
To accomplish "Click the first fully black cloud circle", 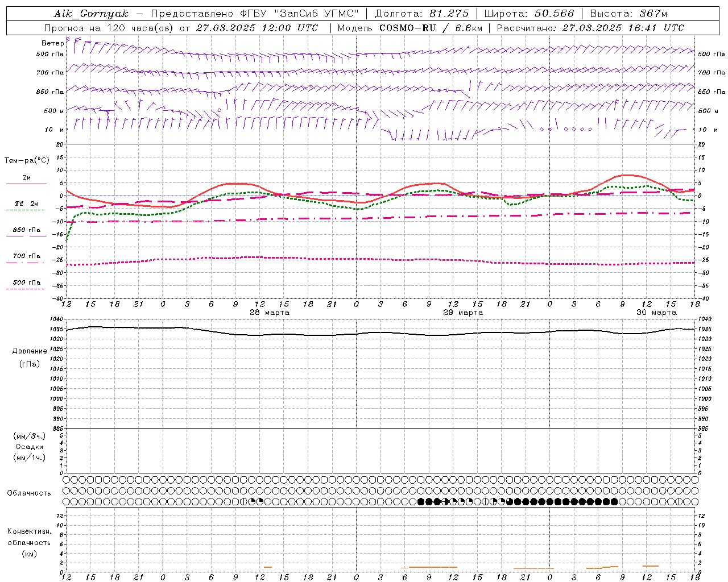I will coord(421,501).
